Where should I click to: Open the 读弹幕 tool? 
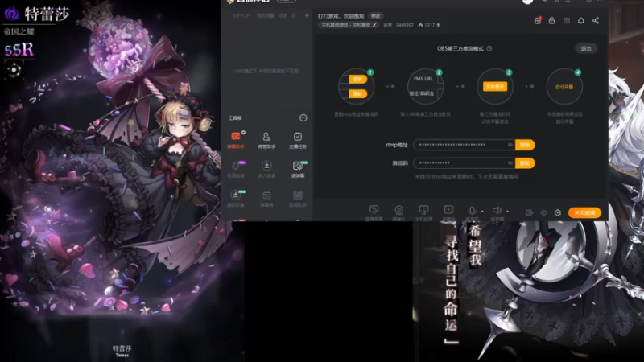[298, 169]
